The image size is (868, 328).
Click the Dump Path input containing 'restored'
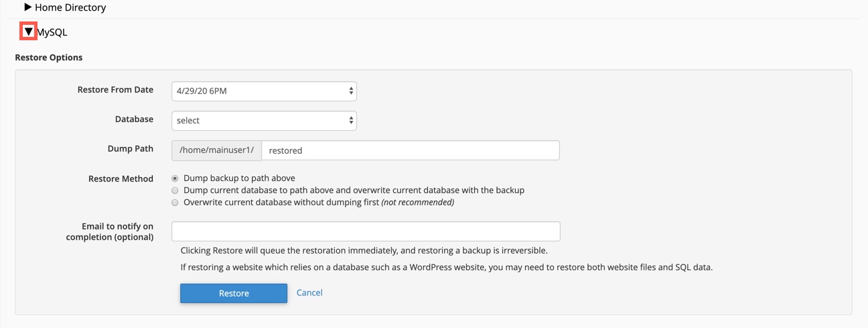click(x=410, y=150)
